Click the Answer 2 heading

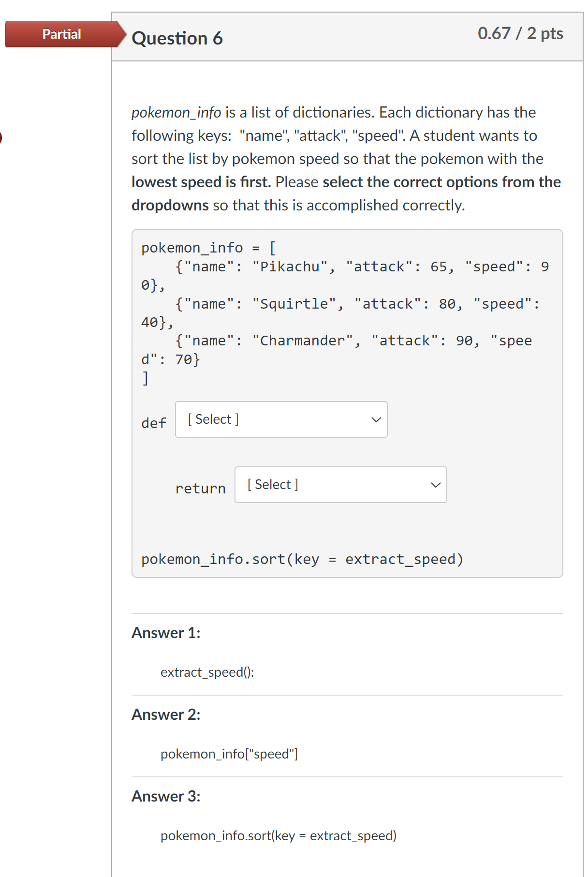coord(166,714)
